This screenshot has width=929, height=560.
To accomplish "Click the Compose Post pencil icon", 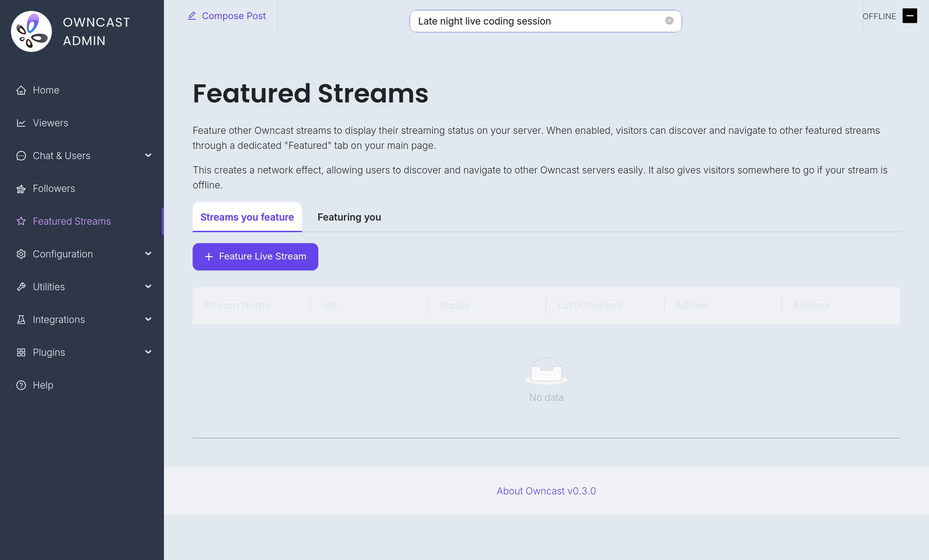I will (192, 16).
